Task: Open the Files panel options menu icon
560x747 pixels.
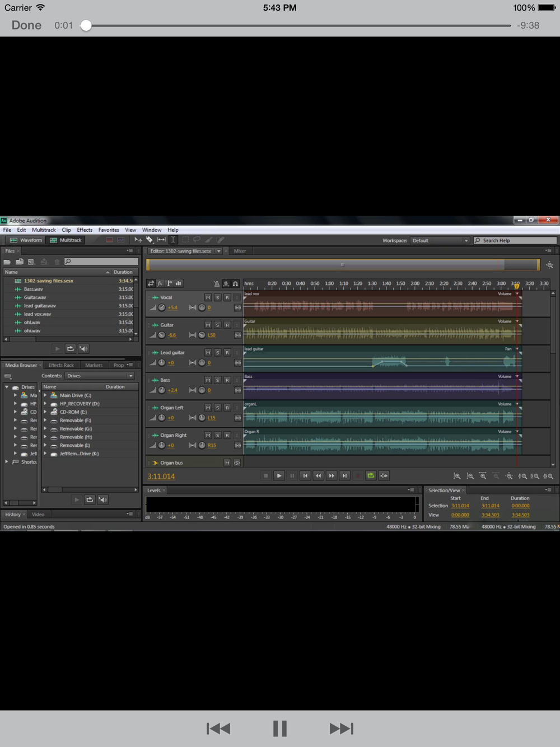Action: coord(130,251)
